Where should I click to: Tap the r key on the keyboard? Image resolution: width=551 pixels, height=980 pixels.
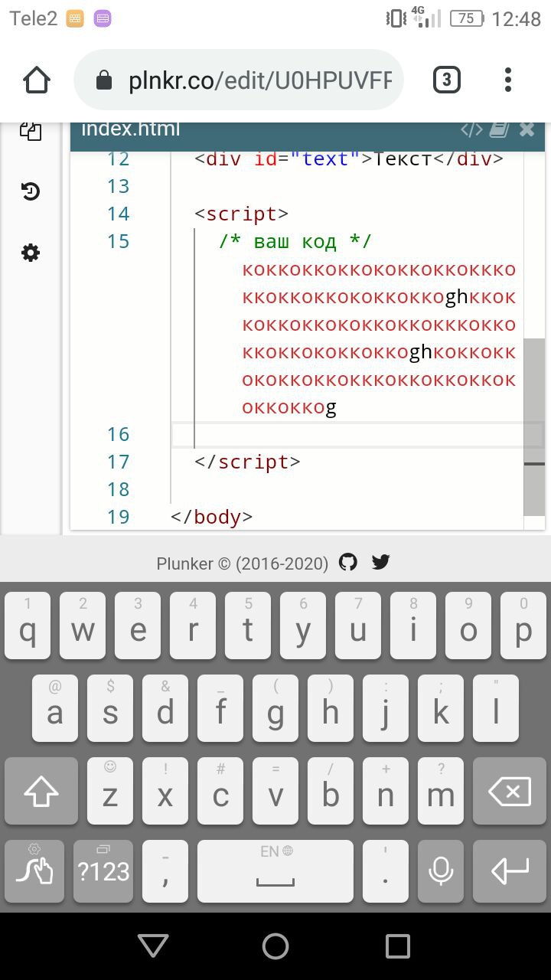click(x=193, y=626)
